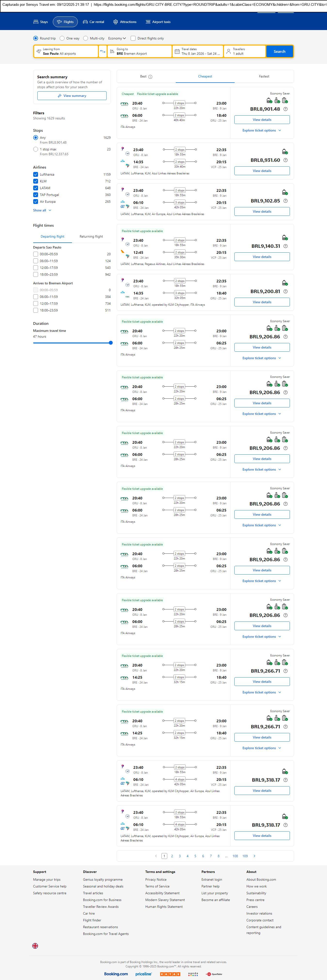Click the info icon next to Best tab

150,77
